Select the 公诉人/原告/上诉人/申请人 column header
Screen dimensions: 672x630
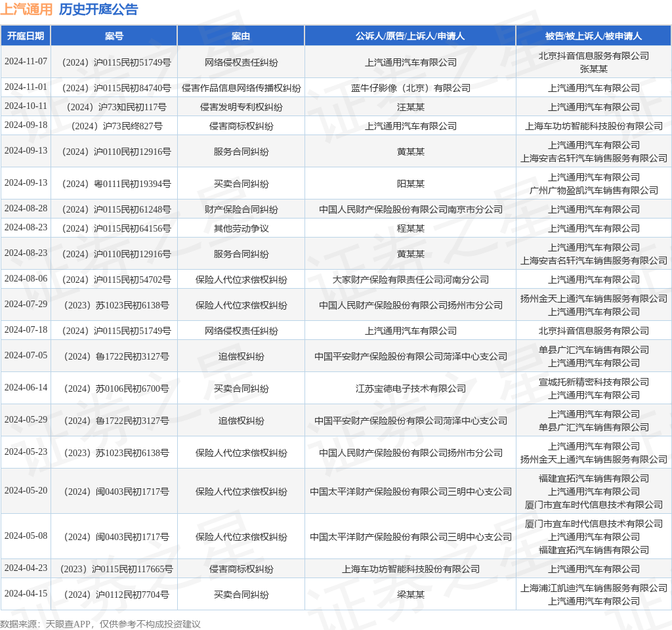410,36
